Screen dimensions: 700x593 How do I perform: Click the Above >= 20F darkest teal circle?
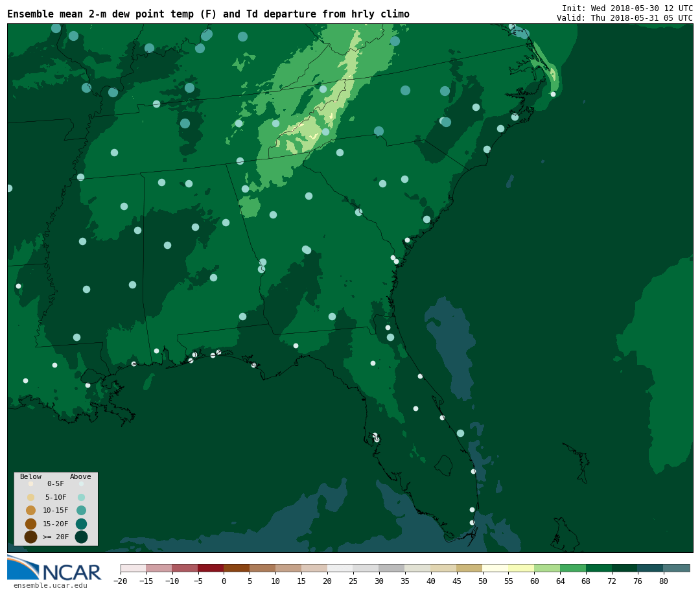click(81, 537)
